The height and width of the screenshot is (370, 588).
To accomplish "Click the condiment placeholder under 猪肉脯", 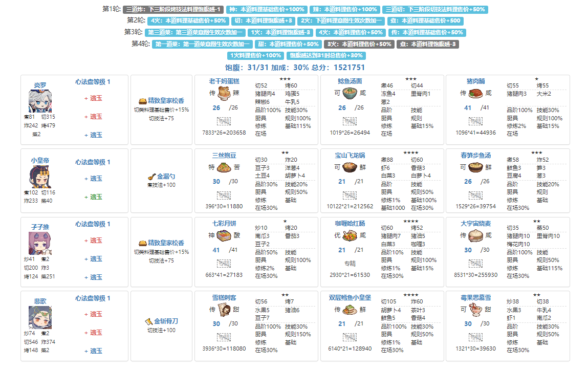I will (474, 121).
